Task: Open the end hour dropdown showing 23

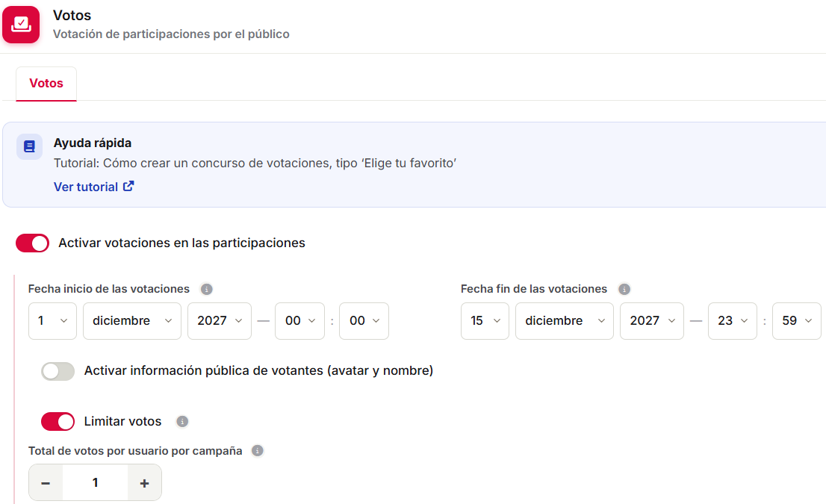Action: pyautogui.click(x=732, y=321)
